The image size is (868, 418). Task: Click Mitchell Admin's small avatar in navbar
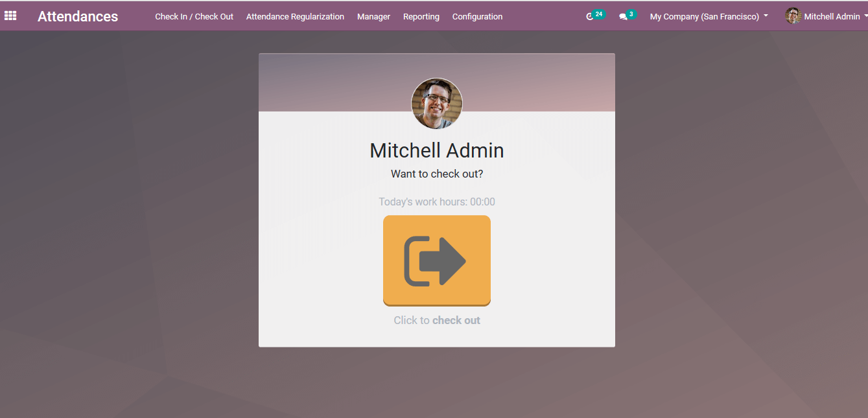[x=793, y=16]
